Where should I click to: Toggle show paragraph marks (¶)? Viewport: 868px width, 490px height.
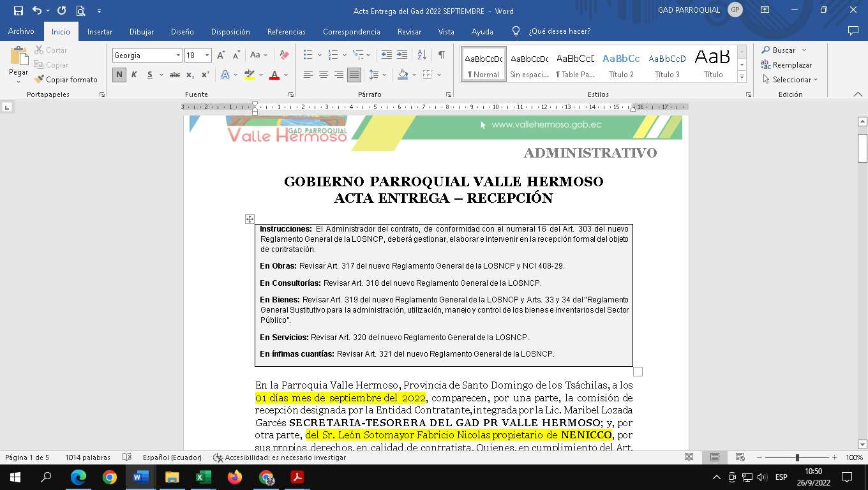(441, 56)
